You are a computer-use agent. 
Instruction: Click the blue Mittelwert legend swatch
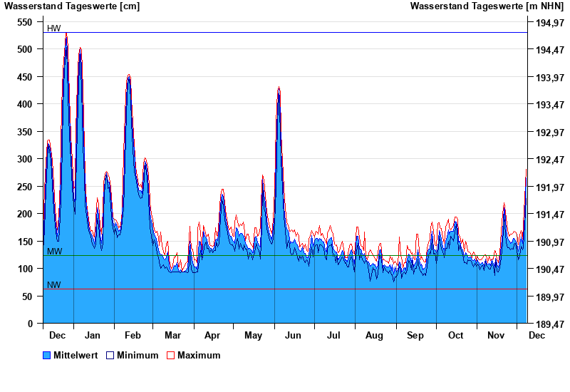tap(47, 355)
